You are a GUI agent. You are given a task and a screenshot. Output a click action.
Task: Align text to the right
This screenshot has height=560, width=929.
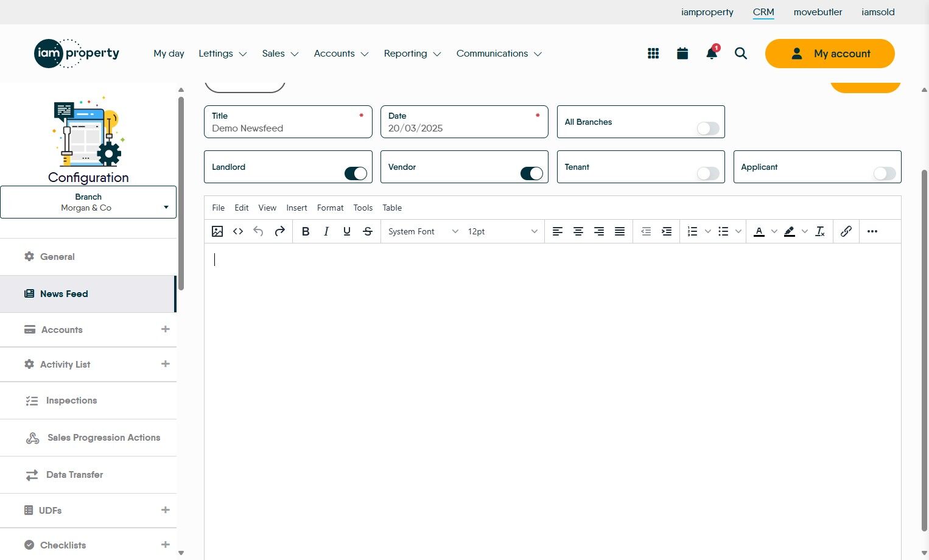tap(599, 231)
